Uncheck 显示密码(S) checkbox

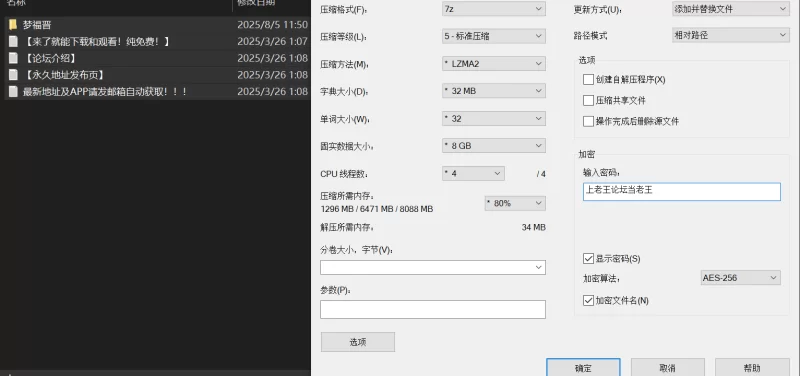pyautogui.click(x=588, y=259)
